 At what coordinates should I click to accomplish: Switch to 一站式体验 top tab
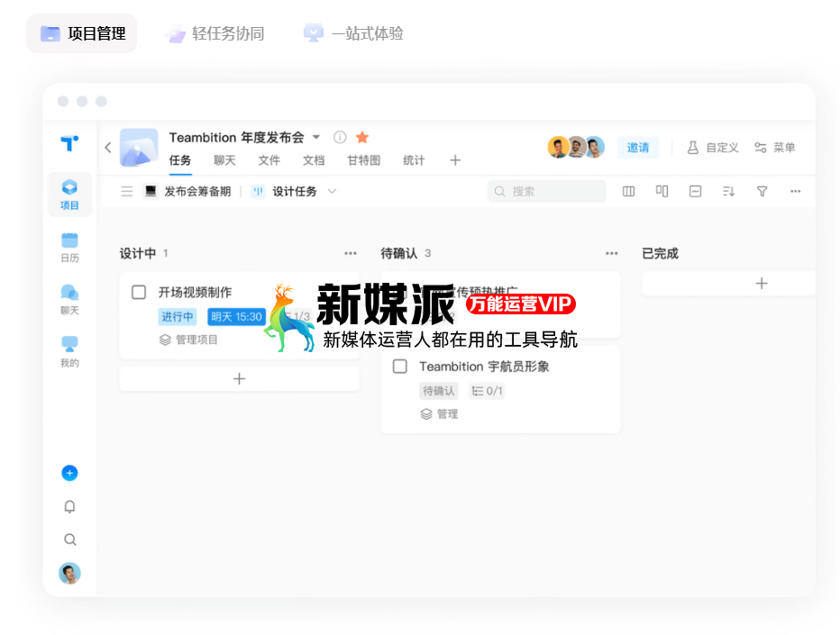353,33
